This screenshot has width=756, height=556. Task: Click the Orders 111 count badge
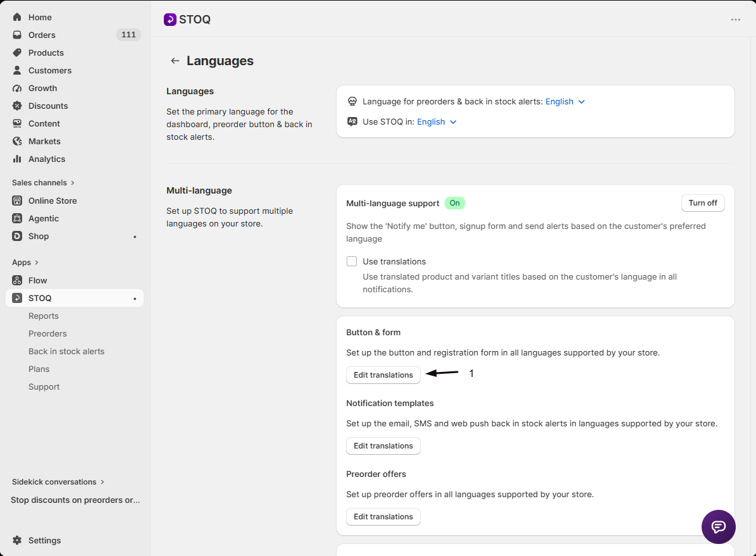[128, 35]
